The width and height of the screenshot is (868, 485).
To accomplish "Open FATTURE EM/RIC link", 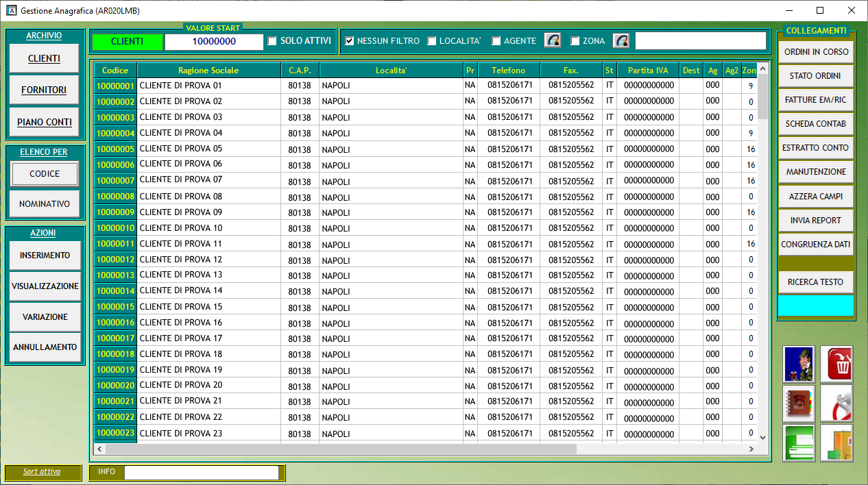I will [816, 99].
